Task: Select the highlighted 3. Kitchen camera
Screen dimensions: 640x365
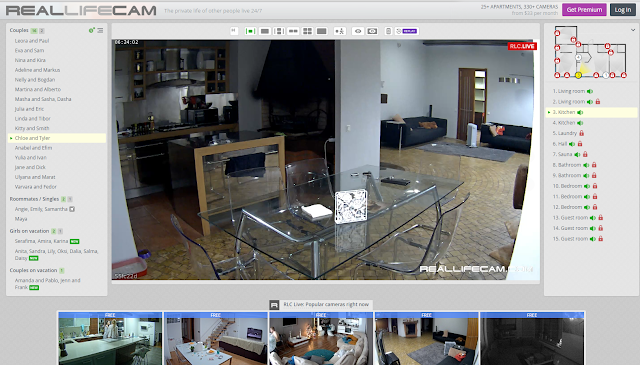Action: pos(591,112)
